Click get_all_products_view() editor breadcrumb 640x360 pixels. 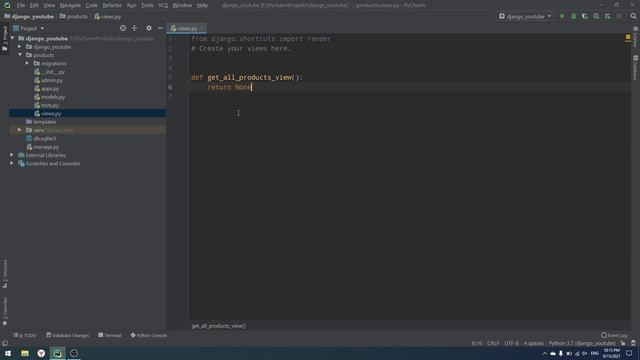(218, 326)
